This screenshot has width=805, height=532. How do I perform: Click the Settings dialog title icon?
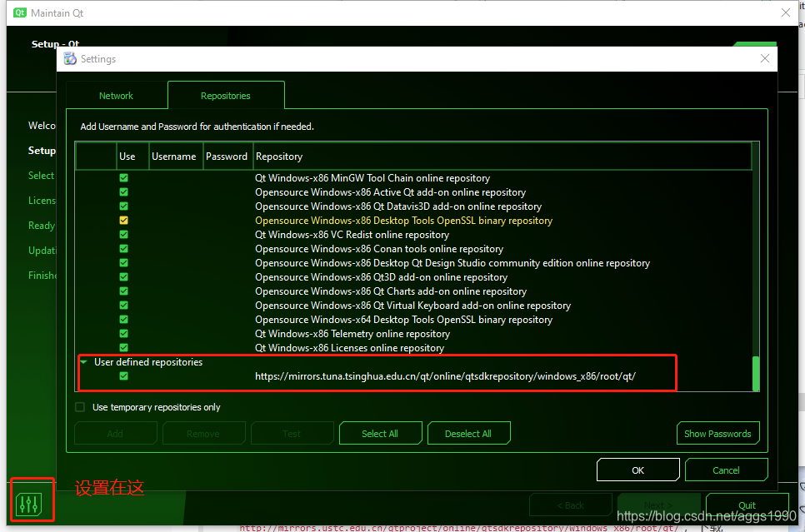pyautogui.click(x=70, y=59)
